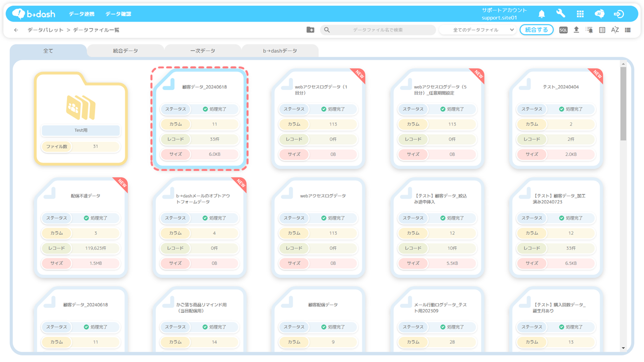
Task: Click the データファイル一覧 breadcrumb
Action: [x=97, y=30]
